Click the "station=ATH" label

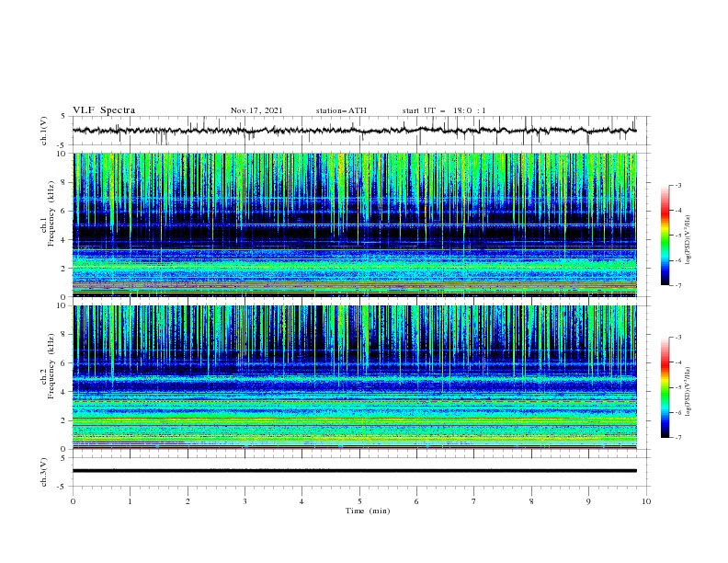coord(341,110)
